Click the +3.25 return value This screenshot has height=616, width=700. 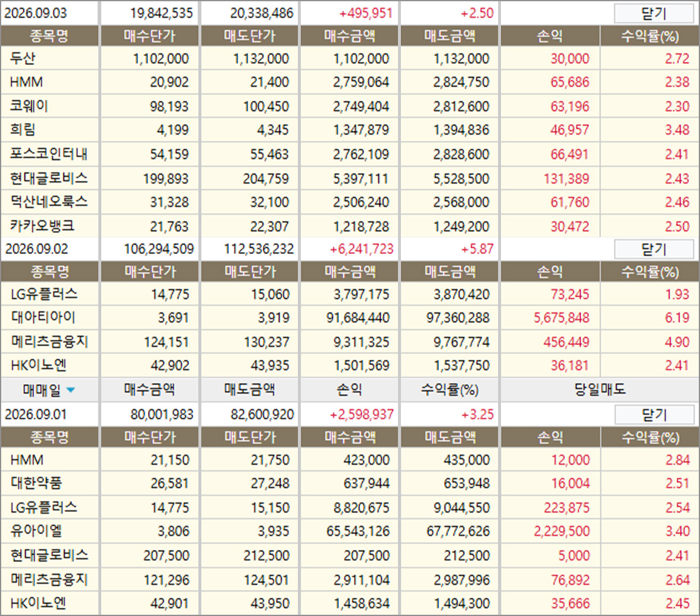pos(477,414)
